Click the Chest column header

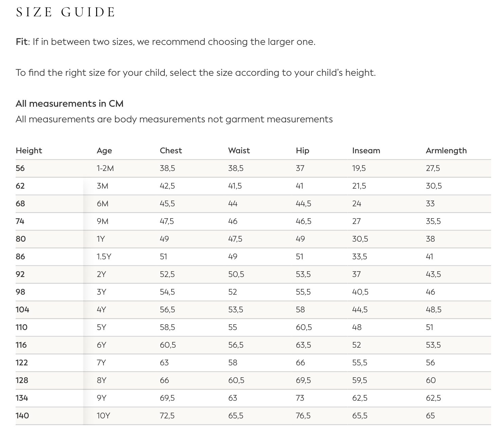(x=171, y=151)
